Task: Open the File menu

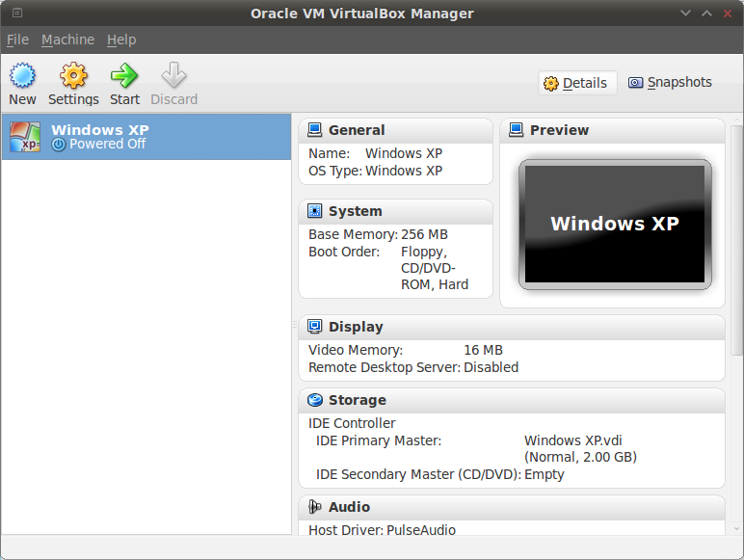Action: point(17,40)
